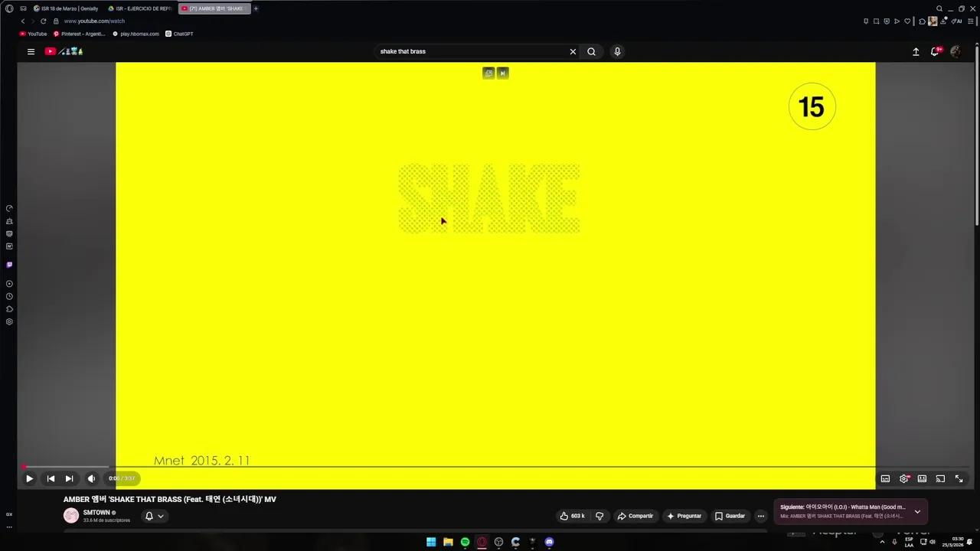The image size is (980, 551).
Task: Open the extensions cube icon
Action: click(922, 21)
